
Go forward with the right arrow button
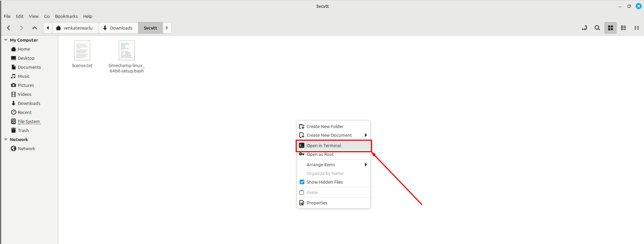(22, 28)
